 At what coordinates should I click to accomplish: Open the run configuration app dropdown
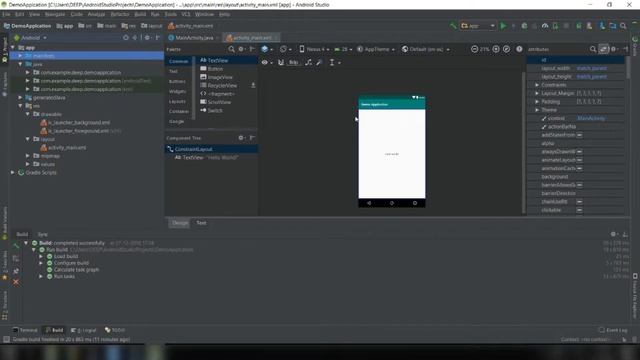click(x=478, y=26)
